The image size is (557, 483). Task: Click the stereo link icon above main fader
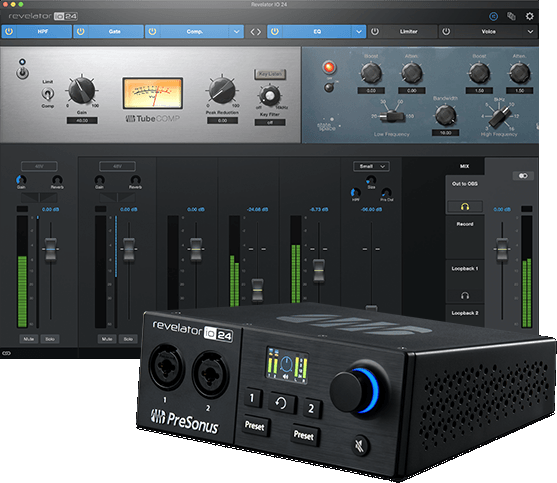pos(523,176)
